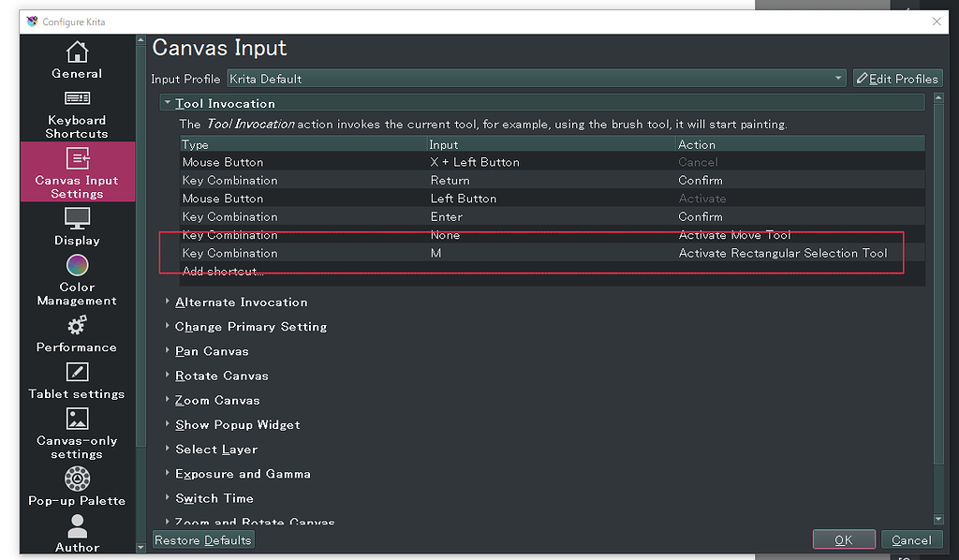Close the Configure Krita dialog
Viewport: 959px width, 560px height.
pyautogui.click(x=937, y=22)
